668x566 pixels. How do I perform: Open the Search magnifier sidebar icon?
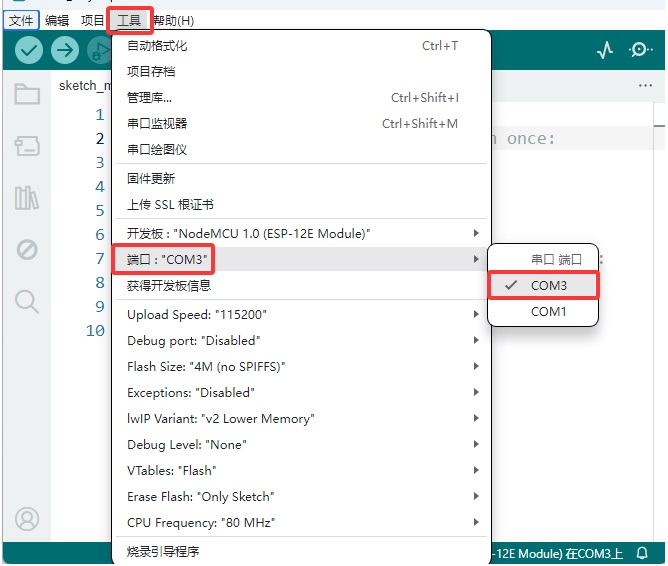pyautogui.click(x=27, y=302)
